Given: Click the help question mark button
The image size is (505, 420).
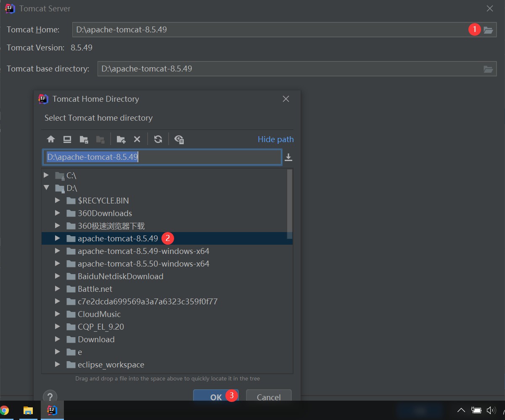Looking at the screenshot, I should click(50, 396).
